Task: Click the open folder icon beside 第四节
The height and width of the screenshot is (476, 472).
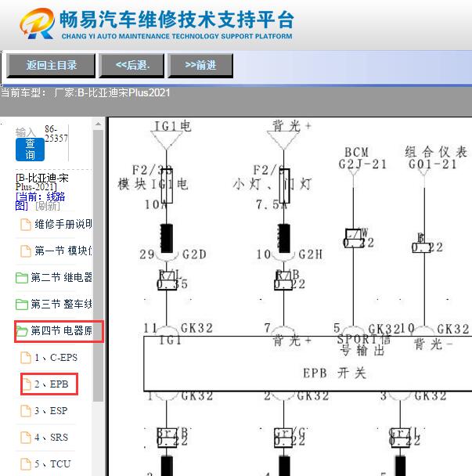Action: [x=22, y=331]
